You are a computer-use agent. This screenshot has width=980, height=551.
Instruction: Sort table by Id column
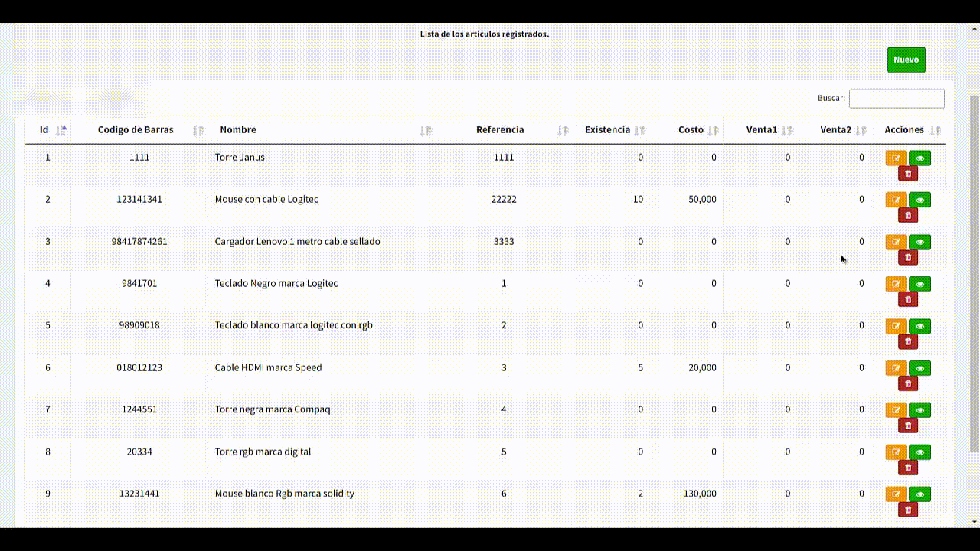pyautogui.click(x=45, y=130)
